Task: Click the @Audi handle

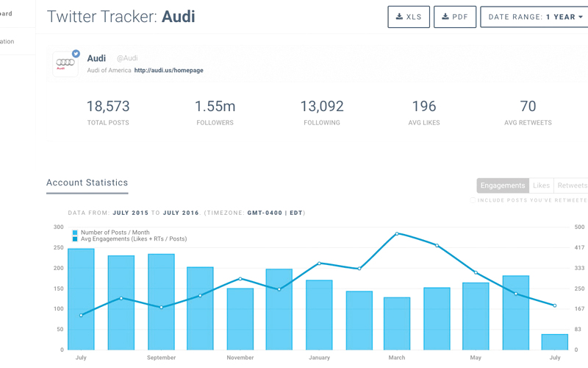Action: pyautogui.click(x=126, y=58)
